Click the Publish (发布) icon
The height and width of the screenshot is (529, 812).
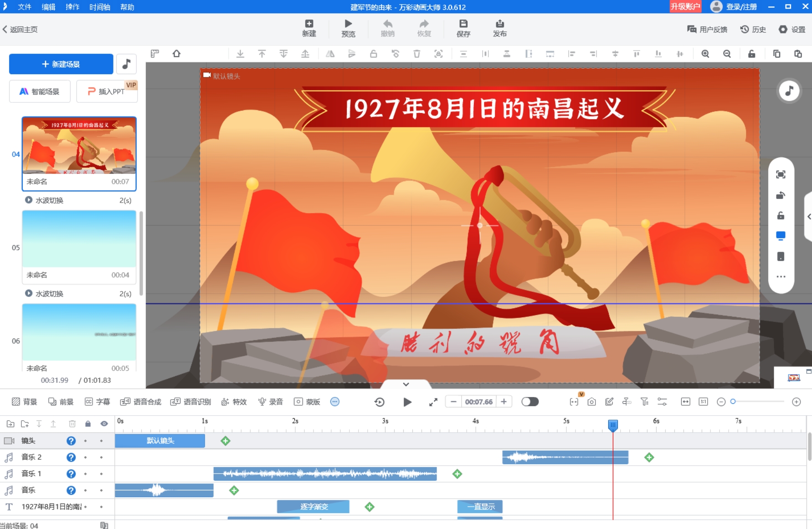pyautogui.click(x=499, y=24)
